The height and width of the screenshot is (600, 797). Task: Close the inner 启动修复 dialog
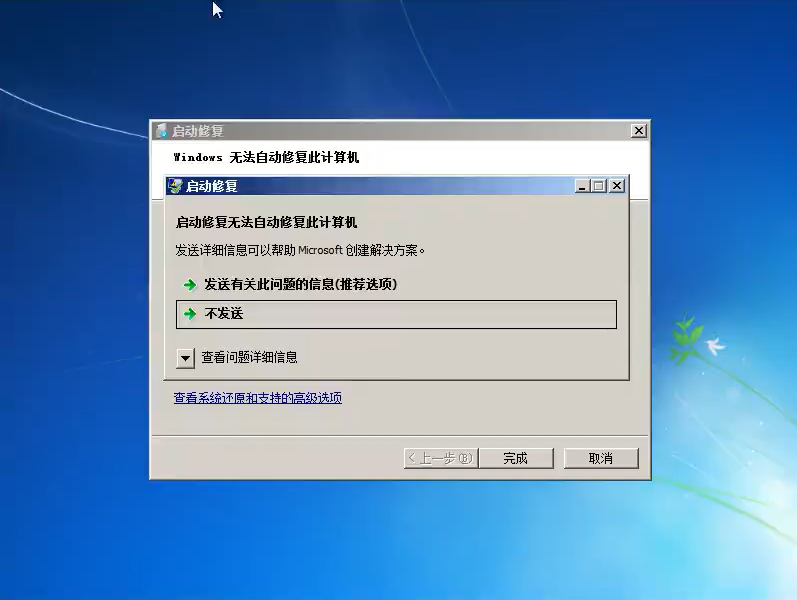(x=617, y=186)
